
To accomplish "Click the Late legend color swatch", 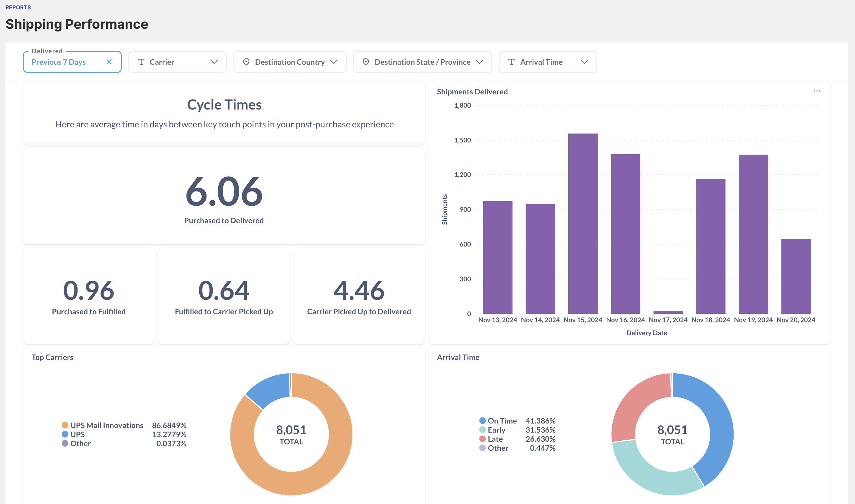I will click(x=482, y=439).
